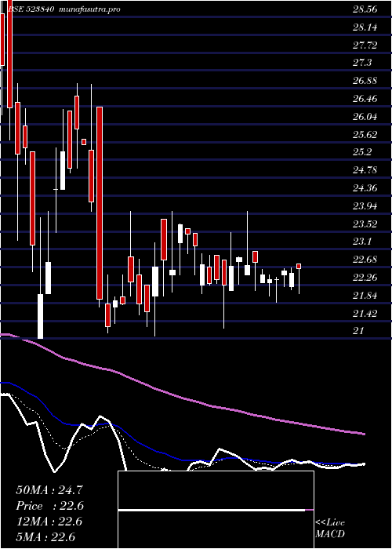Click the 5MA : 22.6 readout

(x=46, y=537)
